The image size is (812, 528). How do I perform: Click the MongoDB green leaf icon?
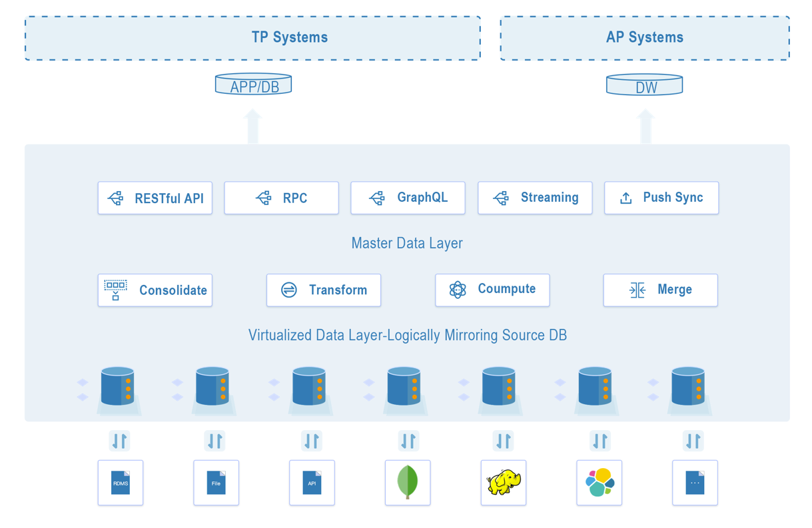tap(408, 483)
